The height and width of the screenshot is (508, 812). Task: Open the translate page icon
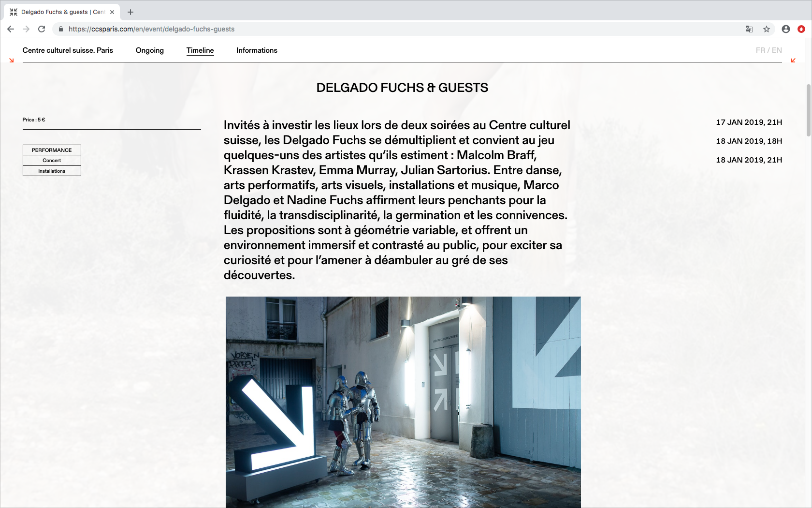coord(749,29)
